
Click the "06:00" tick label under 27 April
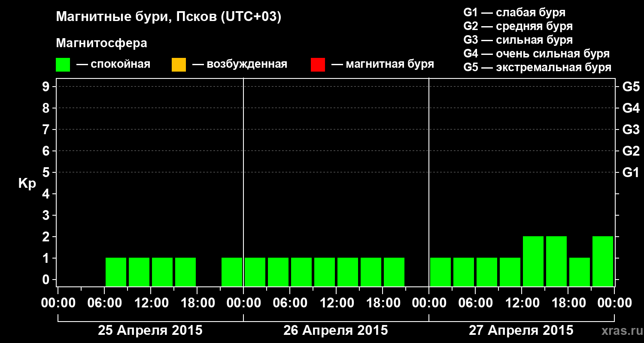[x=475, y=303]
